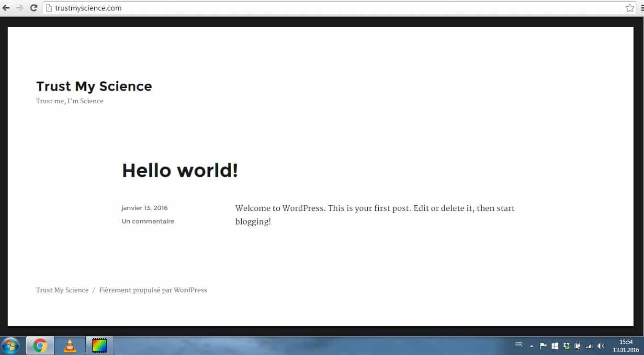The image size is (644, 355).
Task: Click the taskbar clock showing 15:54
Action: coord(626,346)
